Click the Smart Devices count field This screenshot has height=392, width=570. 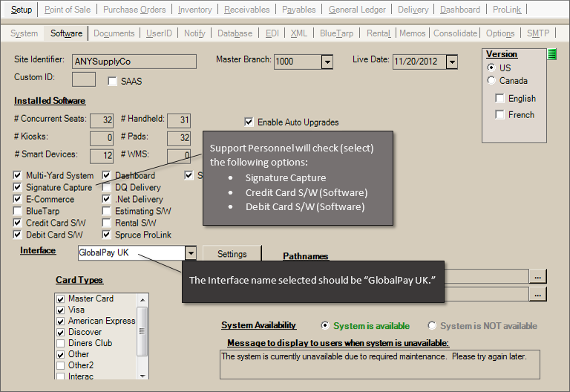click(102, 156)
